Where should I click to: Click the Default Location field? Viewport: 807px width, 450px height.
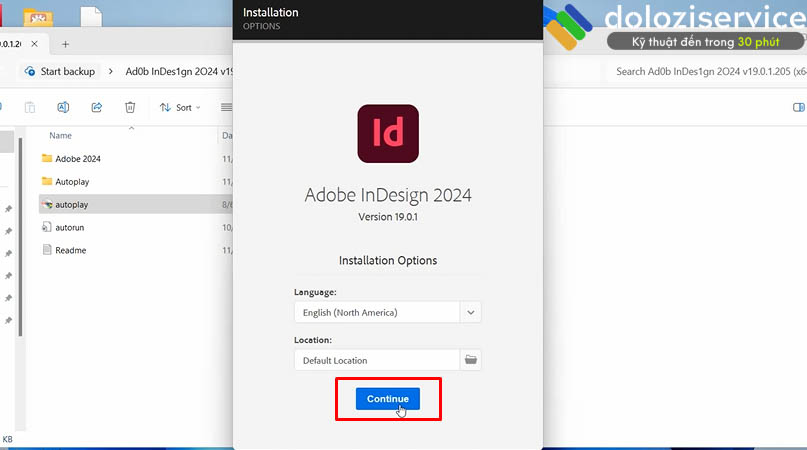click(377, 360)
